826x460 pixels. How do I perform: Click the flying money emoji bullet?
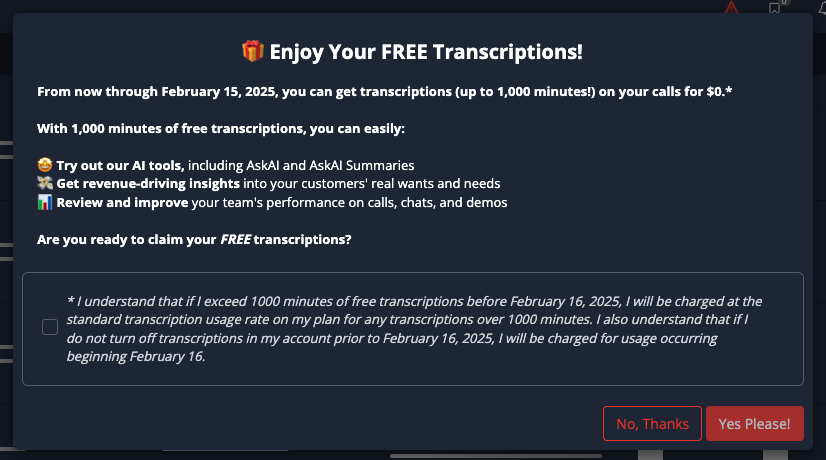[44, 184]
